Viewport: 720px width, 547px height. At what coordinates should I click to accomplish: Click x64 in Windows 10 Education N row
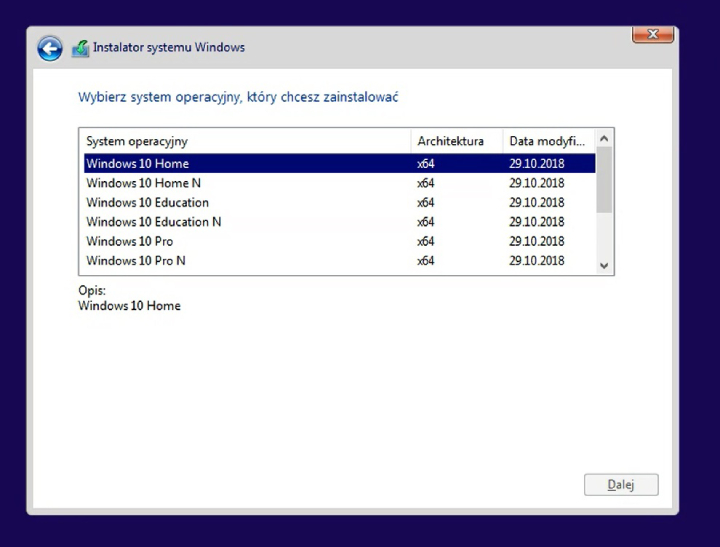426,222
